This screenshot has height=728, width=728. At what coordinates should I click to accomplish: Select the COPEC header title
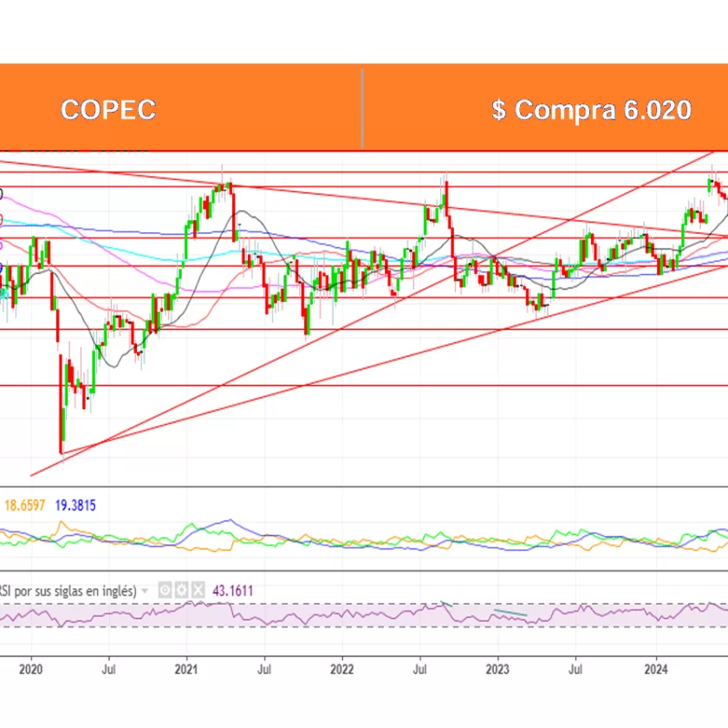click(108, 110)
